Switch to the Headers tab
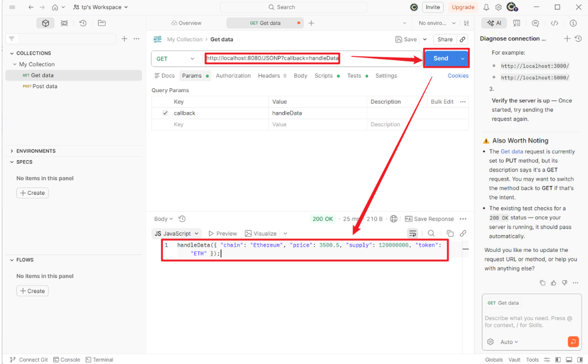 click(x=272, y=76)
